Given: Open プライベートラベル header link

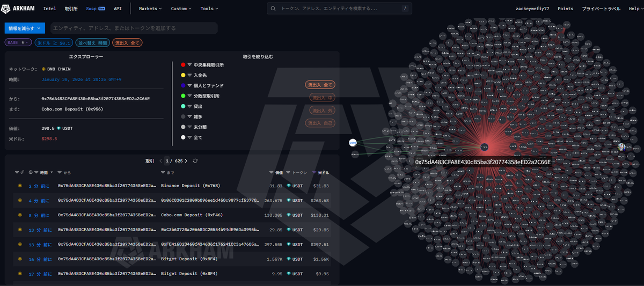Looking at the screenshot, I should point(601,9).
